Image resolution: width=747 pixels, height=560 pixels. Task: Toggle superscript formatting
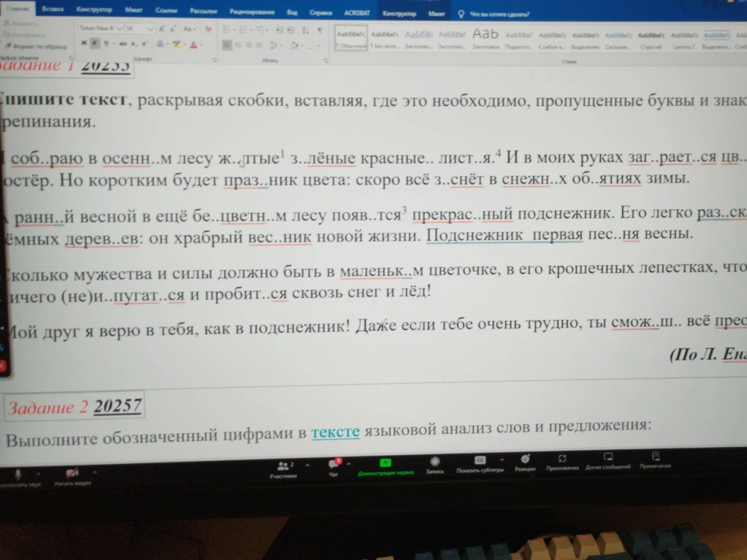(145, 44)
